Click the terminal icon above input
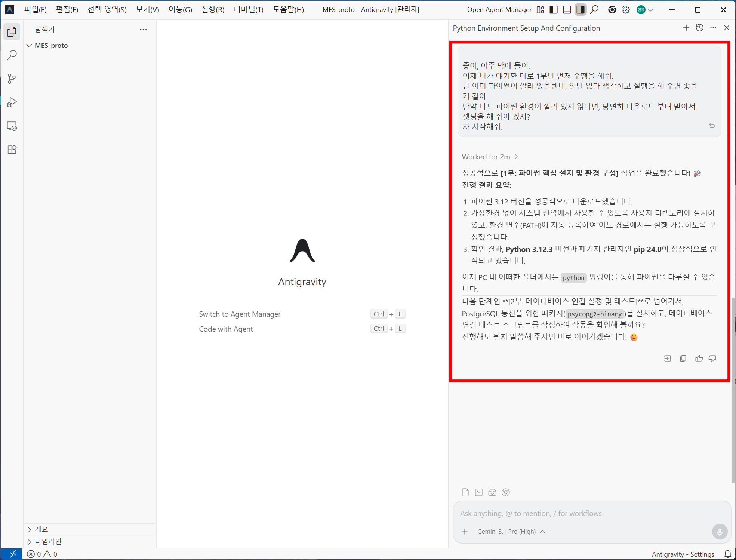The width and height of the screenshot is (736, 560). 479,492
